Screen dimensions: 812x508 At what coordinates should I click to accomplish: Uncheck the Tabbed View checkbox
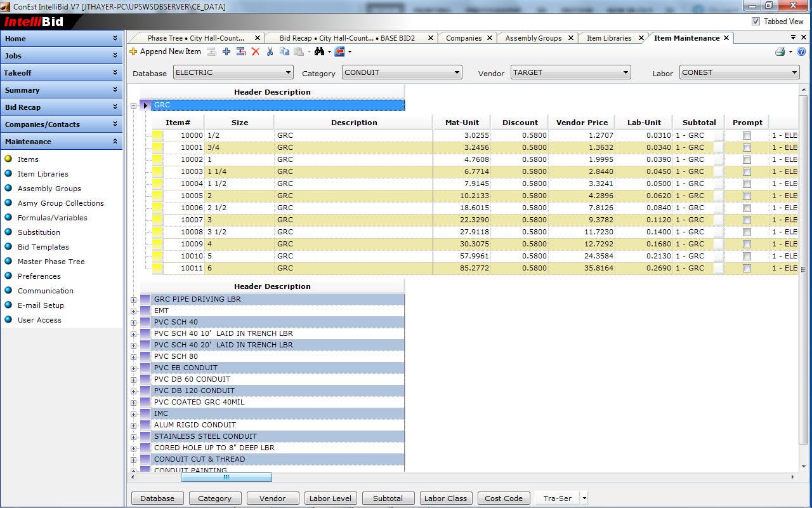(756, 21)
